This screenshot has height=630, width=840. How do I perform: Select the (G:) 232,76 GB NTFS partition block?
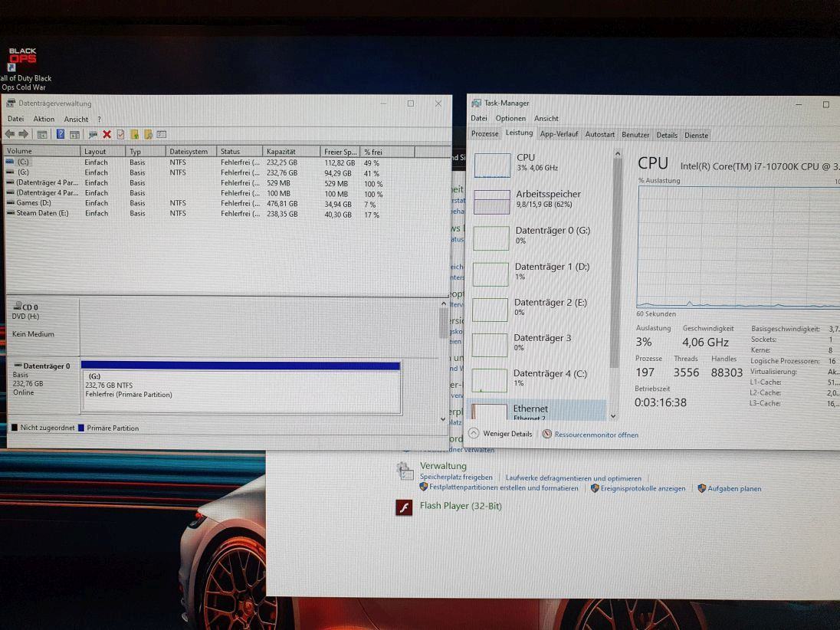241,388
